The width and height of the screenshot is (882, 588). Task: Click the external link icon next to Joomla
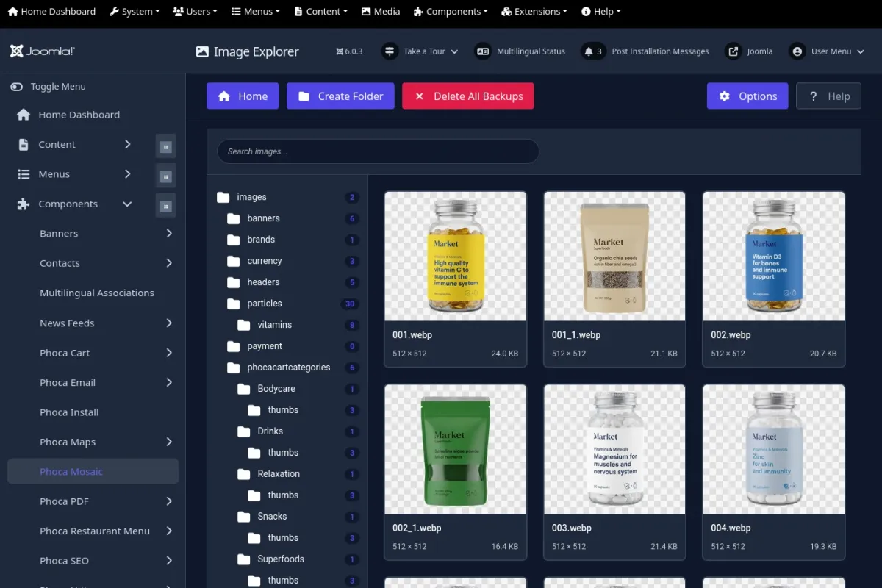point(733,51)
